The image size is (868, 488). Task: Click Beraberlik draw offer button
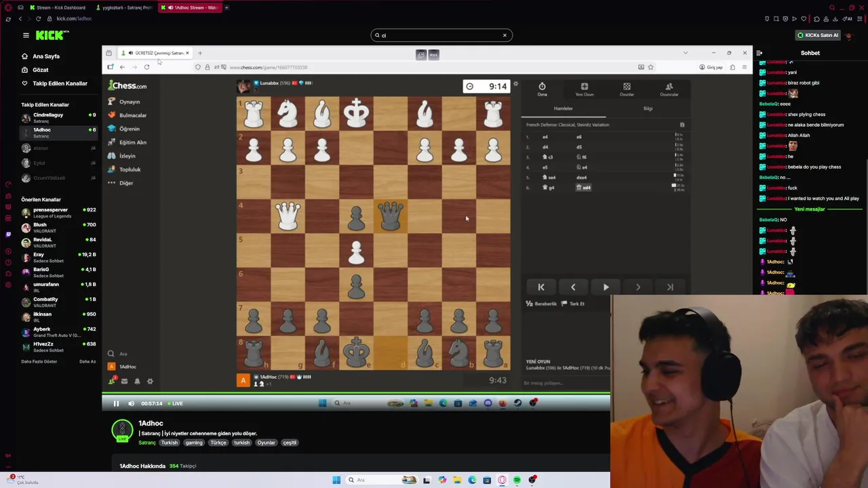coord(542,304)
